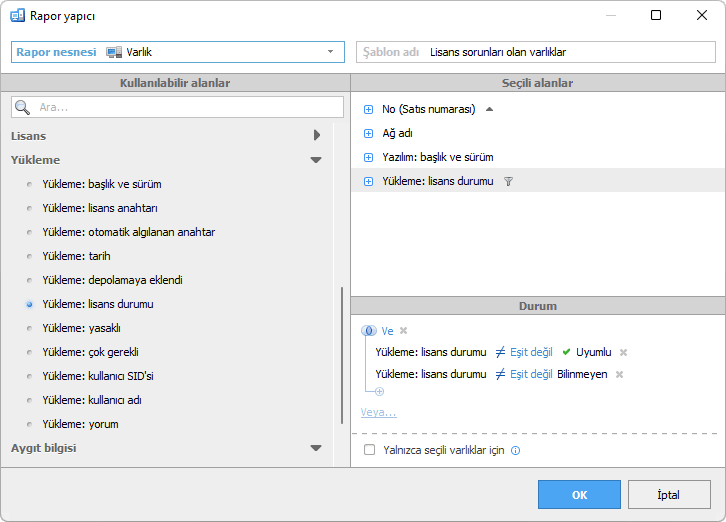The image size is (726, 522).
Task: Add a new condition with the plus circle
Action: 379,391
